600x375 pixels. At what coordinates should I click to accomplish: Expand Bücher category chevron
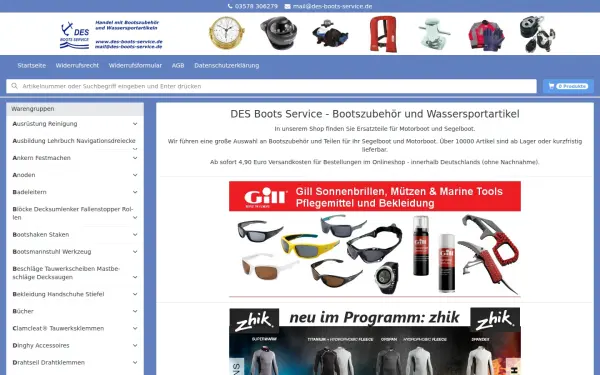(x=135, y=311)
